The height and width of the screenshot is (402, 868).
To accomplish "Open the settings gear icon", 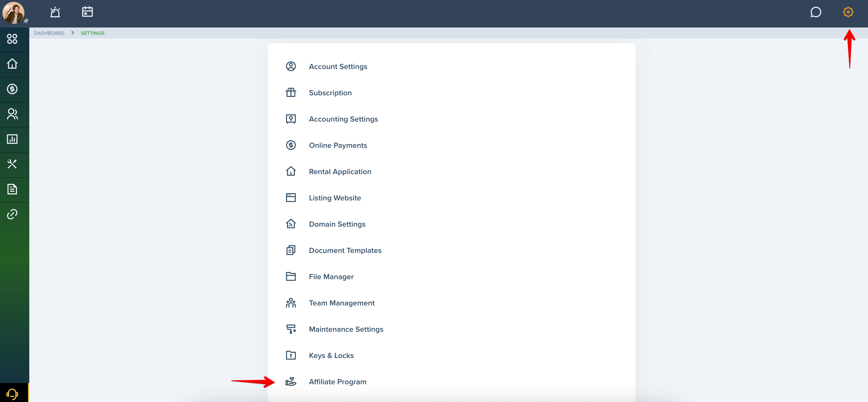I will tap(848, 12).
